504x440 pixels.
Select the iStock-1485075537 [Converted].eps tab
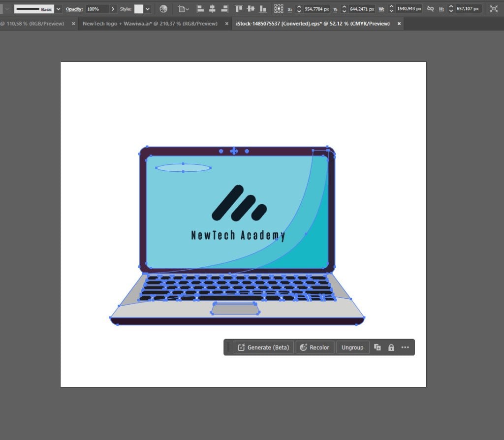313,24
